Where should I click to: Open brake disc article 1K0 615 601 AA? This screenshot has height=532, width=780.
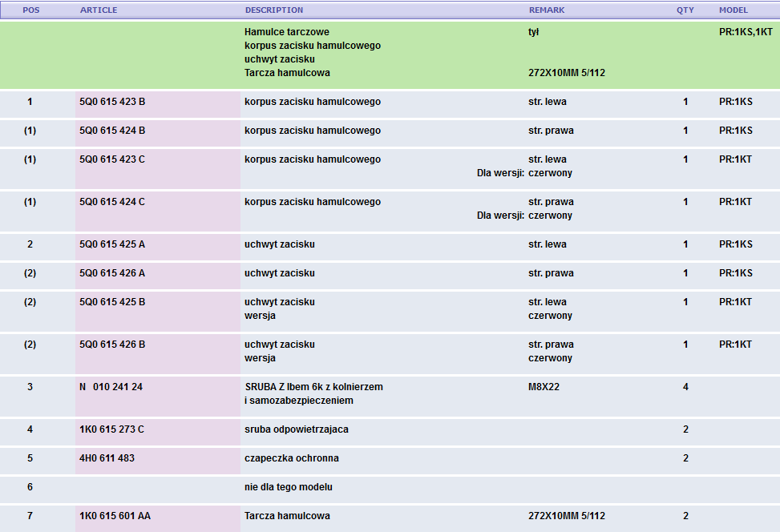click(115, 516)
